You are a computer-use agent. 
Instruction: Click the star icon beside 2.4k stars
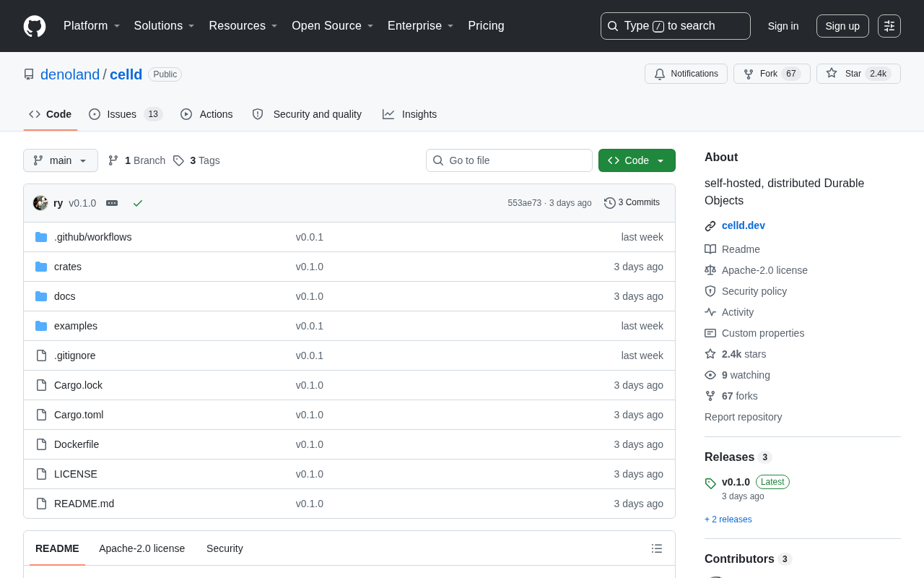pyautogui.click(x=710, y=354)
